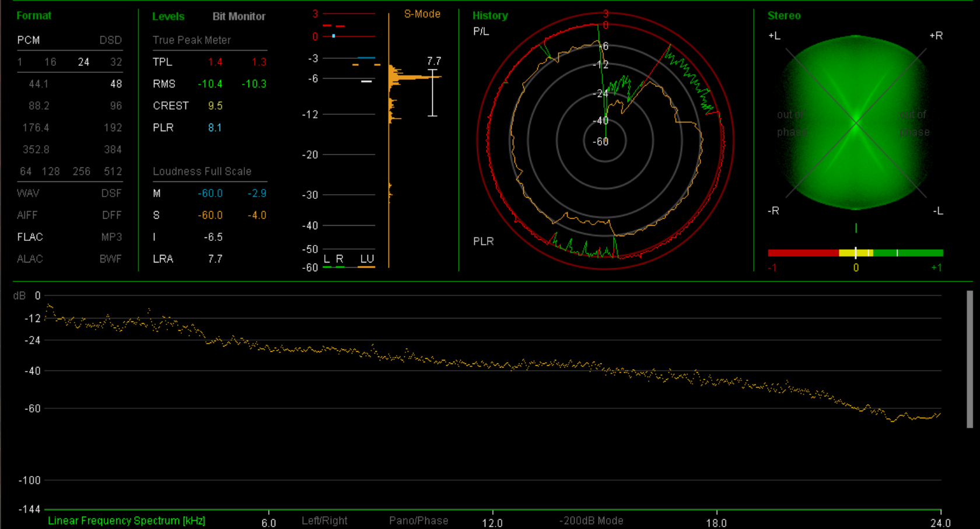Click the 192 sample rate value
Screen dimensions: 980x529
click(113, 128)
